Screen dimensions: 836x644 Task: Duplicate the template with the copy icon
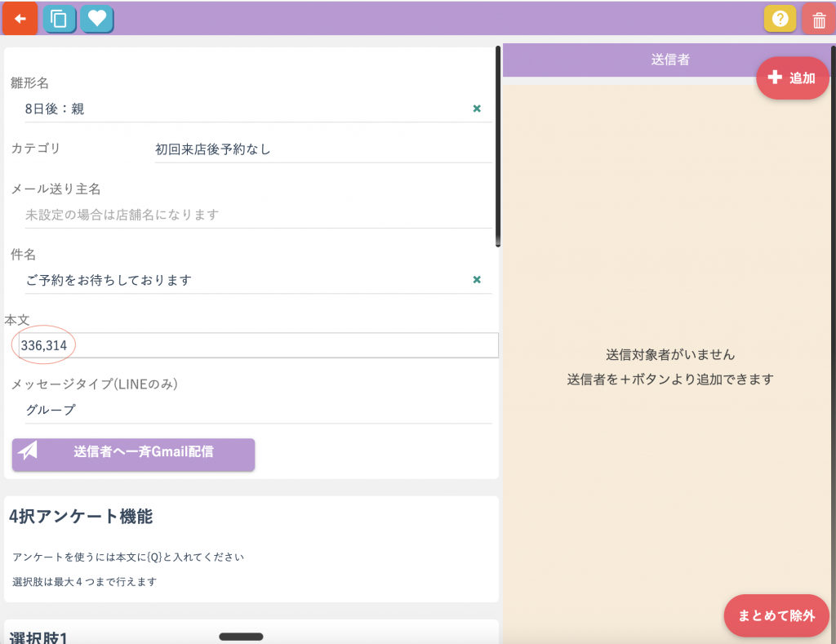[59, 20]
